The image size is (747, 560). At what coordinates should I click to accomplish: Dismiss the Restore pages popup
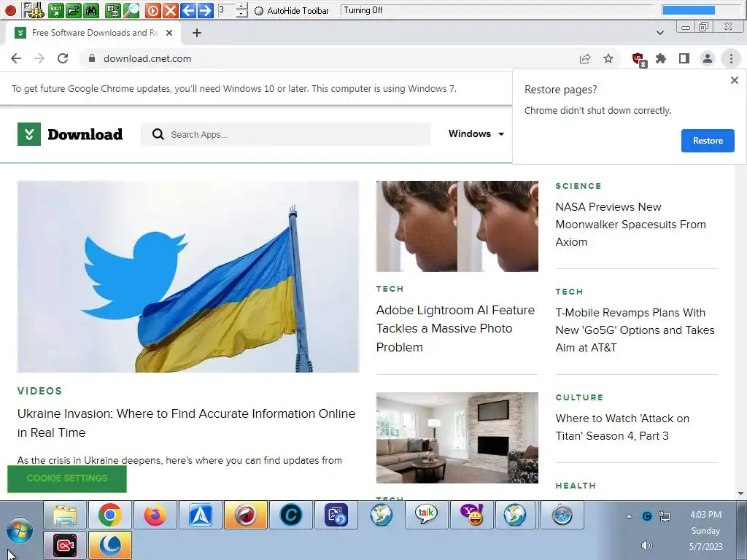click(735, 80)
